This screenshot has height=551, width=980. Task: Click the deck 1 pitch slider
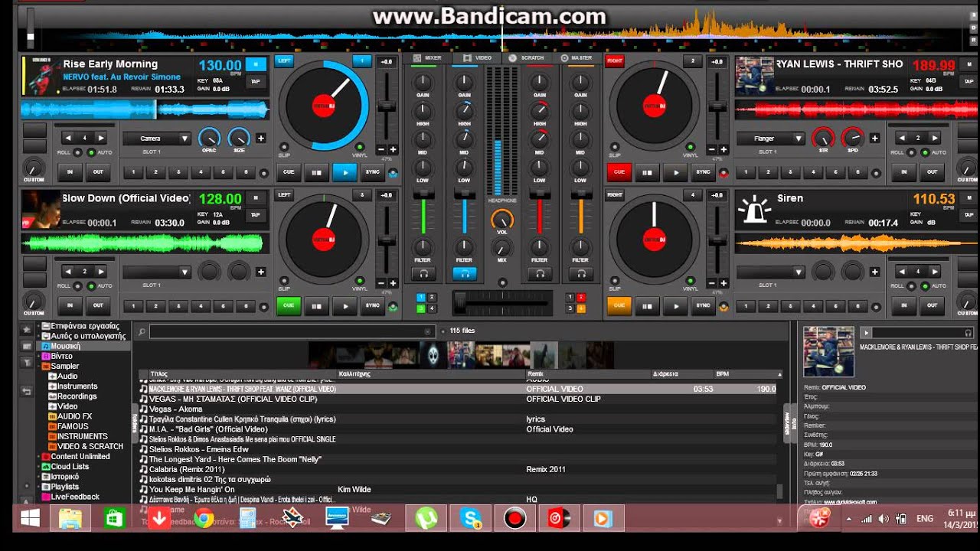tap(387, 106)
